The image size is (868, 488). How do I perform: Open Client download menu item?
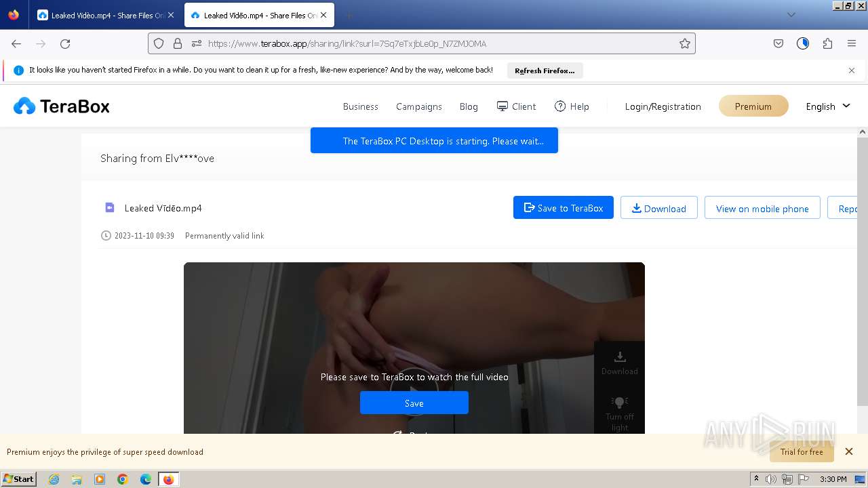coord(517,106)
